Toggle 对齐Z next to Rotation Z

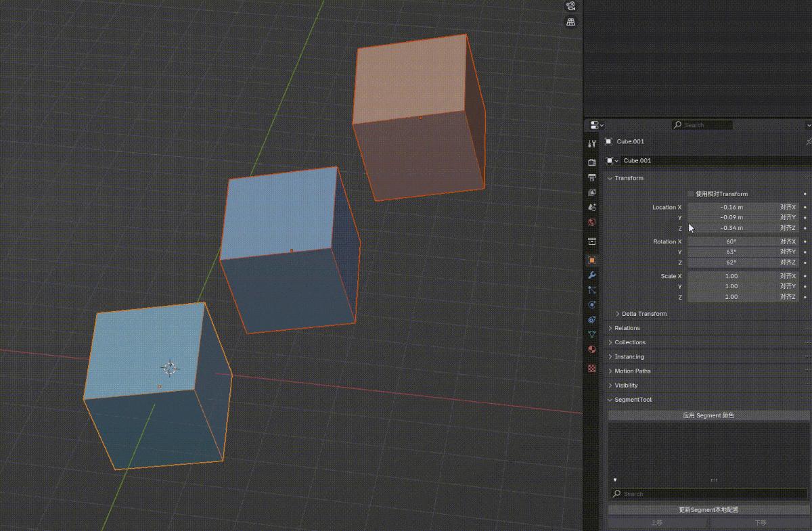787,262
